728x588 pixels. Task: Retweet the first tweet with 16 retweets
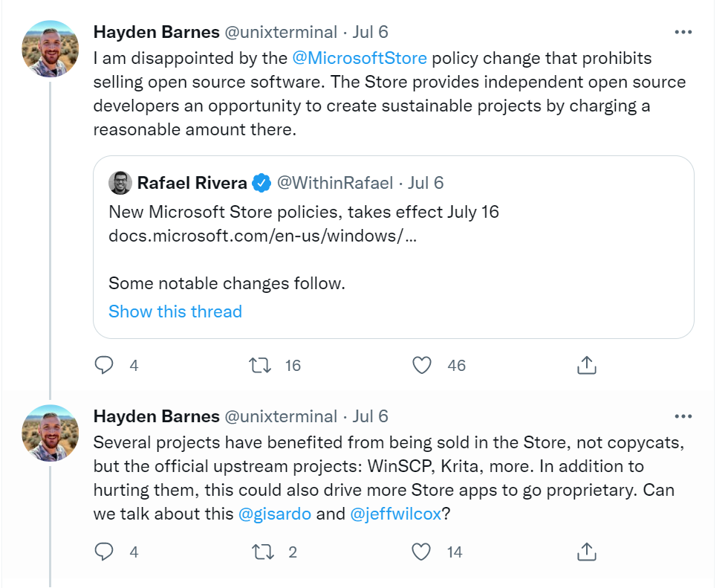[259, 365]
